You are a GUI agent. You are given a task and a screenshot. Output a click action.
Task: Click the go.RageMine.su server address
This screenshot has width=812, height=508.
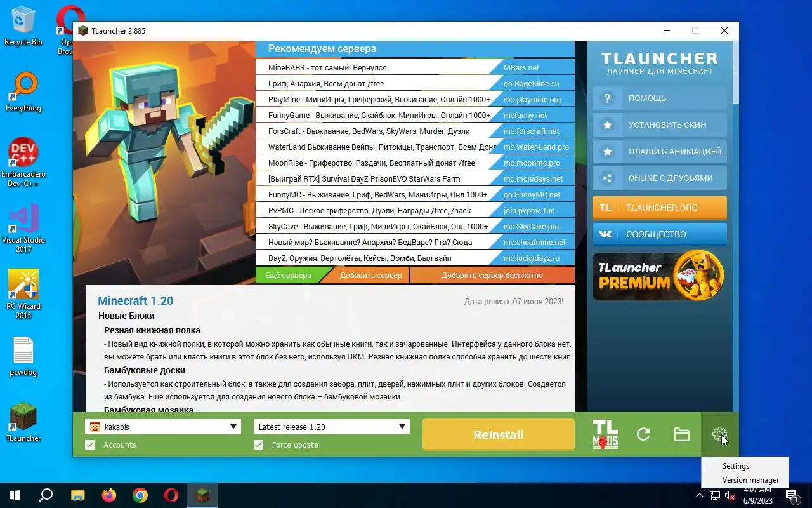coord(532,83)
